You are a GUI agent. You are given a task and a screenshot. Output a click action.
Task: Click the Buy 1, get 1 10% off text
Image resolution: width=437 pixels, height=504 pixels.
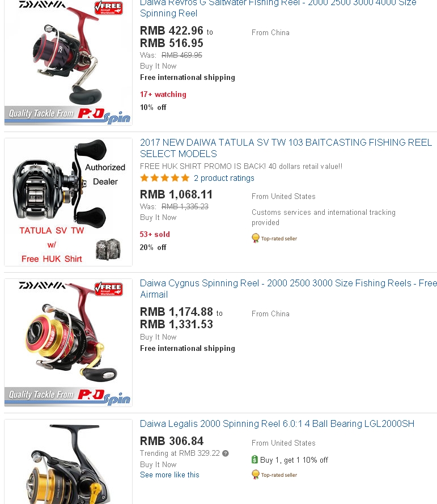point(294,460)
